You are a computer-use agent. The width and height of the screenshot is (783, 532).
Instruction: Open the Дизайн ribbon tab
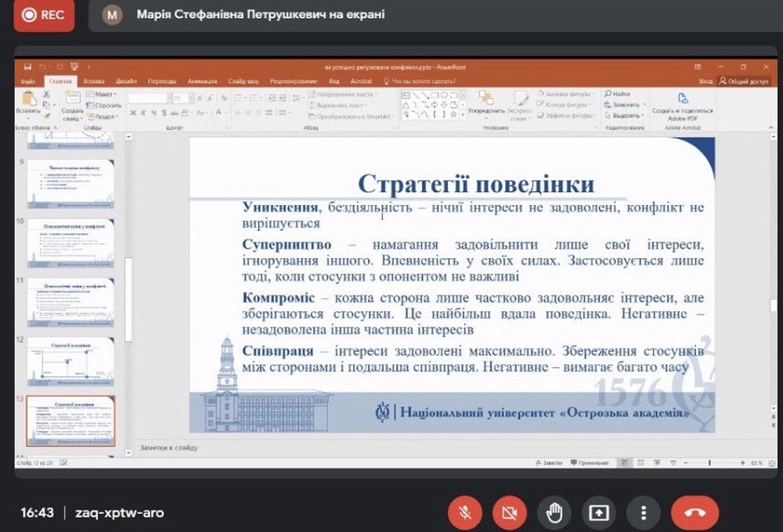126,81
